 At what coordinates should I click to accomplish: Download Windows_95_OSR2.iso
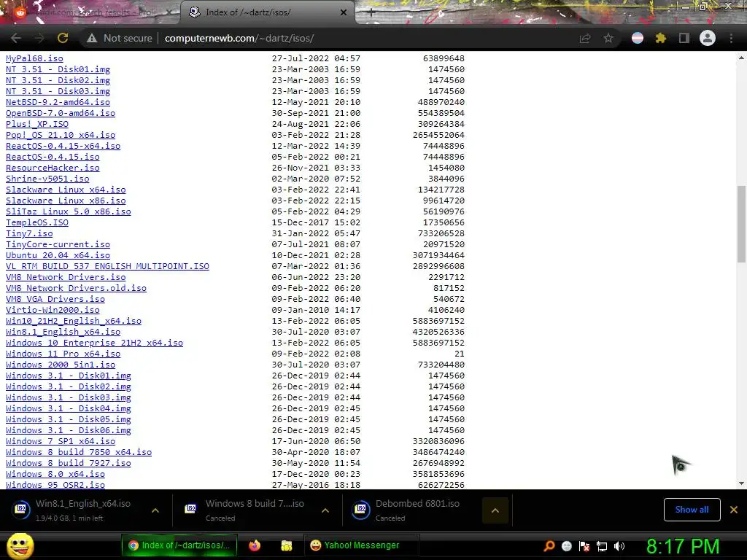click(x=55, y=485)
